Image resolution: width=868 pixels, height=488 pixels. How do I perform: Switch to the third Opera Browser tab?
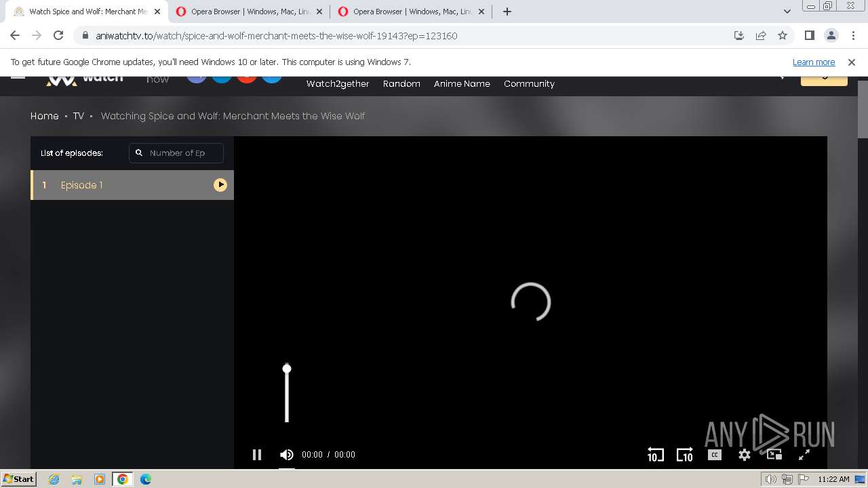412,12
